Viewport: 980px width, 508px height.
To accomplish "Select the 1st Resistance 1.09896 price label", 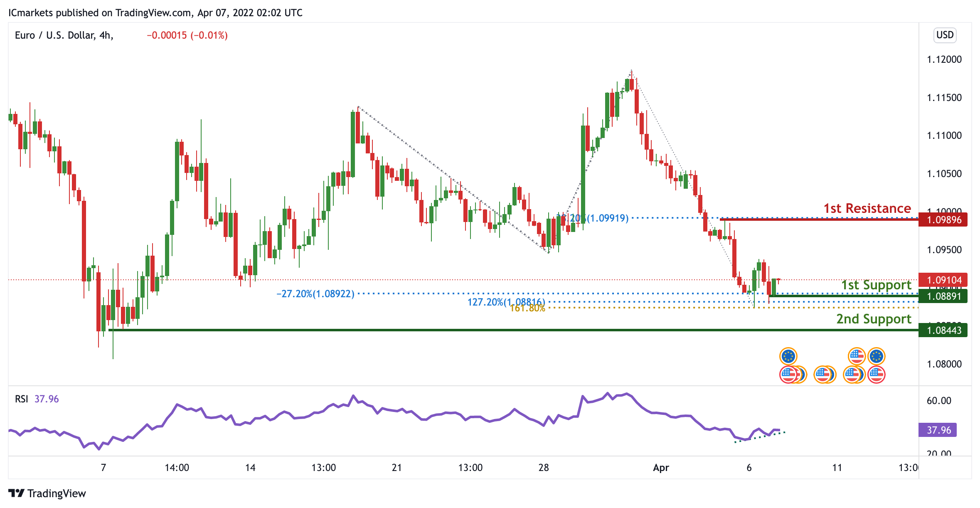I will point(943,220).
